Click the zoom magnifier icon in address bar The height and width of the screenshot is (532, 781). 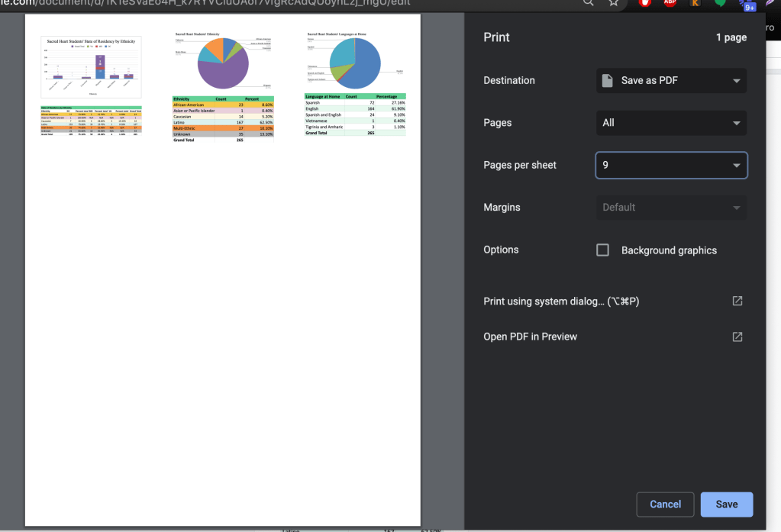[x=588, y=3]
